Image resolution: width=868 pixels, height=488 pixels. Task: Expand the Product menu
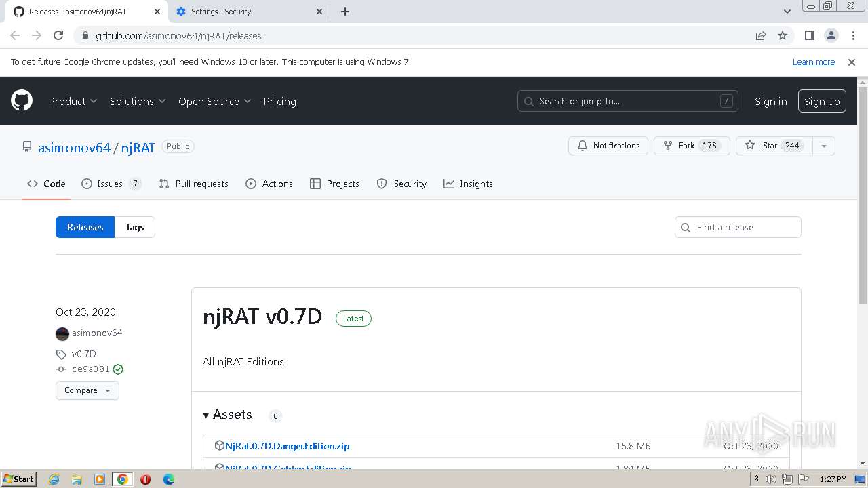coord(73,101)
